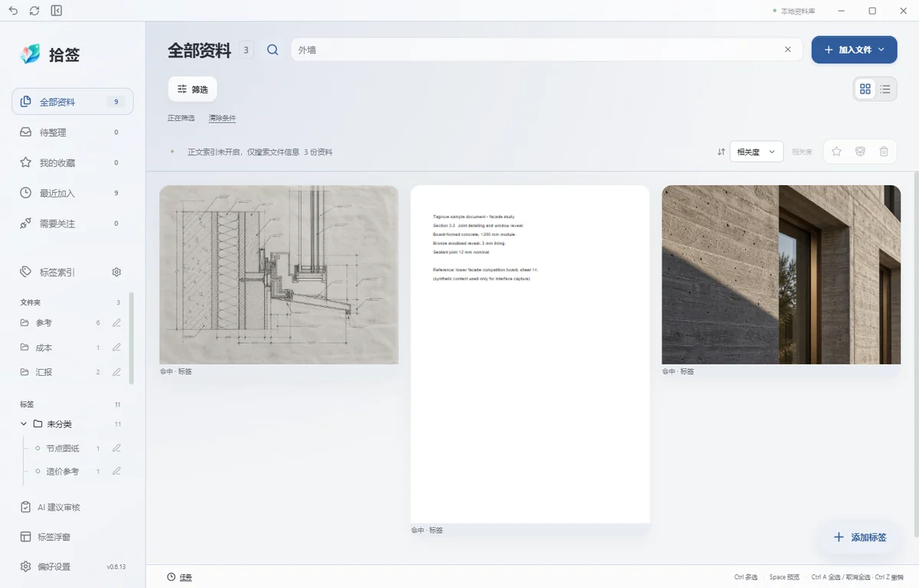
Task: Click the result count badge 3
Action: pyautogui.click(x=246, y=51)
